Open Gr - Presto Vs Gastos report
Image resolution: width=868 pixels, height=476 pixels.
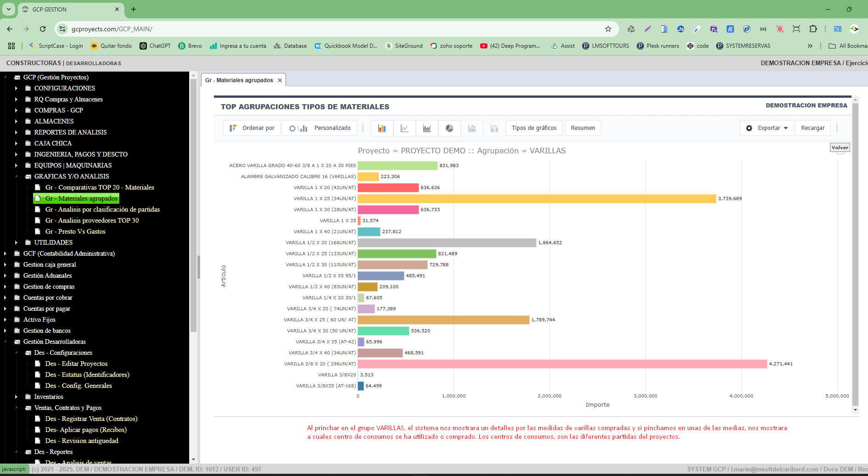[75, 231]
